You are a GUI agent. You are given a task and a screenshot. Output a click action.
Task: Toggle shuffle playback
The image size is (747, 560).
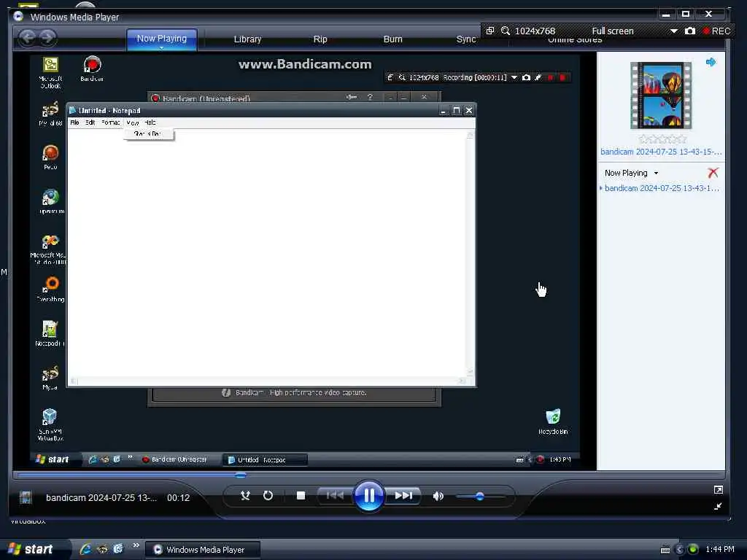(245, 496)
